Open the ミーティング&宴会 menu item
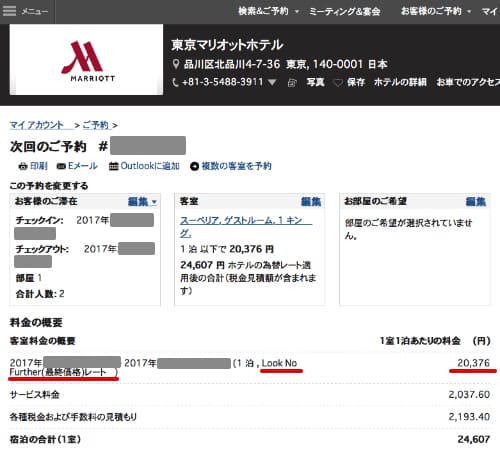Image resolution: width=500 pixels, height=451 pixels. click(x=345, y=11)
